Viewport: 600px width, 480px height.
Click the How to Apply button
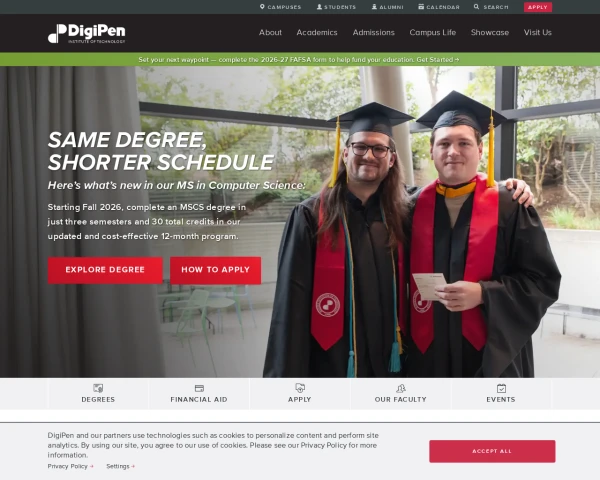click(215, 270)
